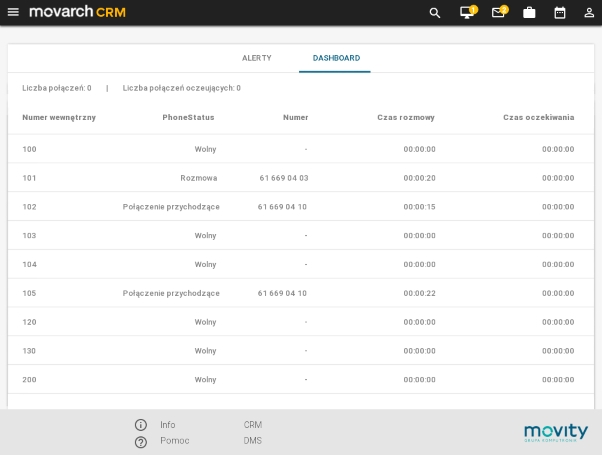Open the calendar icon

click(x=559, y=13)
